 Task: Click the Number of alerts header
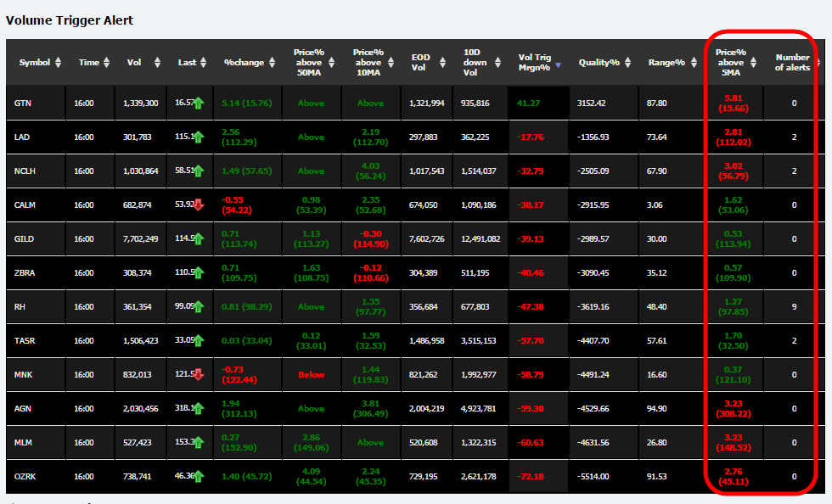coord(792,63)
